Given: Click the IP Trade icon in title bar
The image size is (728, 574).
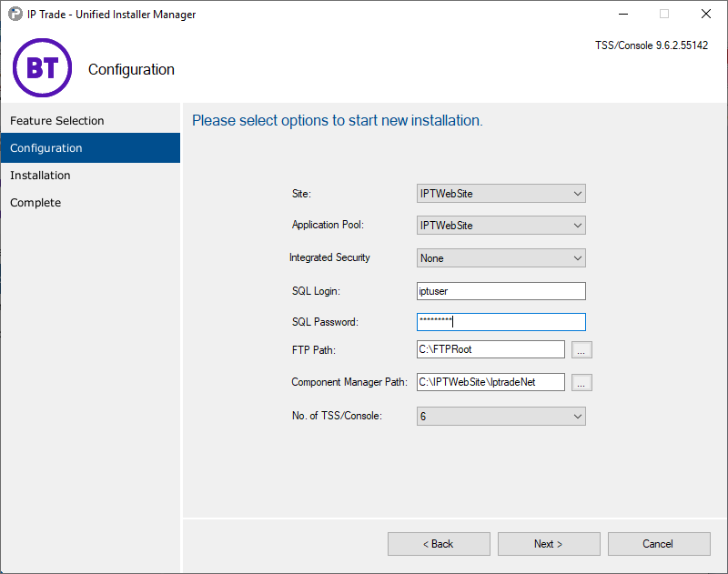Looking at the screenshot, I should click(x=13, y=14).
